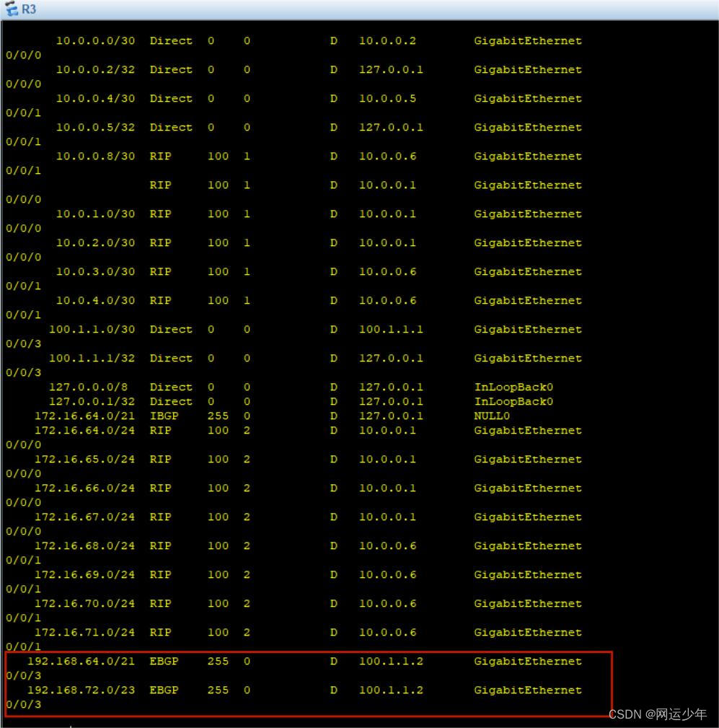
Task: Select route entry 172.16.65.0/24
Action: pos(84,459)
